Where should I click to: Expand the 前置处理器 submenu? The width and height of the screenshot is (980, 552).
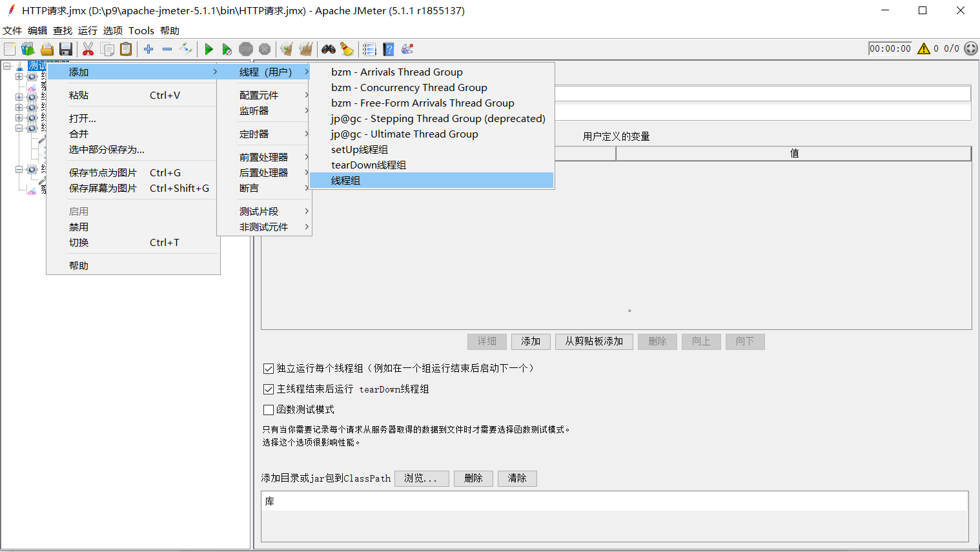point(264,157)
